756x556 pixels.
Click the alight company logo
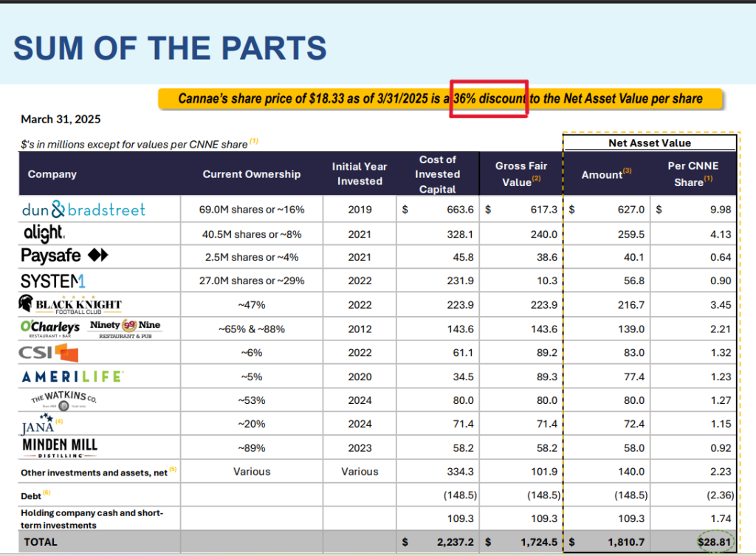(x=43, y=233)
